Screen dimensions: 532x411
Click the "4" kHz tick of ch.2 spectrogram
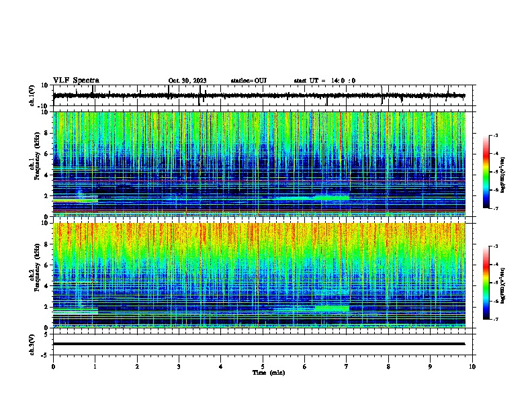(x=46, y=286)
